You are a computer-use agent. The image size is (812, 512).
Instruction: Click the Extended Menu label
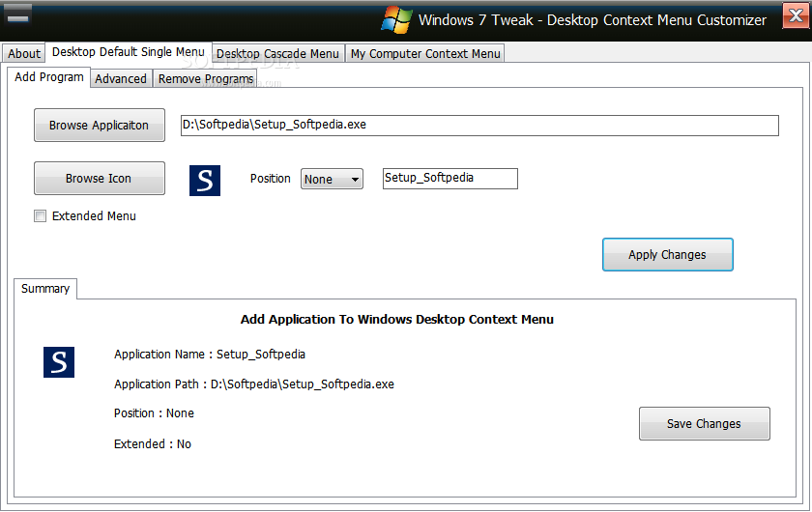[x=94, y=215]
